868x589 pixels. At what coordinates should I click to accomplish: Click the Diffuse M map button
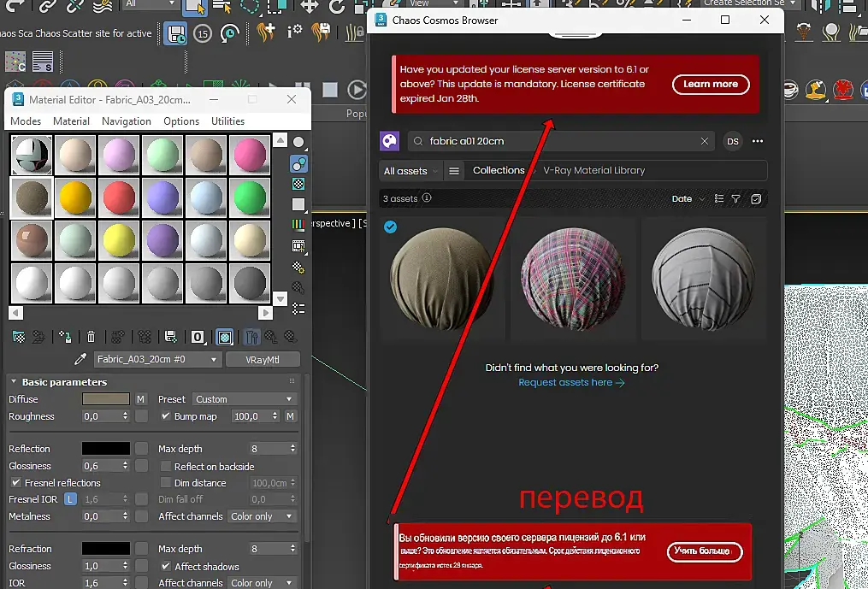(x=140, y=399)
